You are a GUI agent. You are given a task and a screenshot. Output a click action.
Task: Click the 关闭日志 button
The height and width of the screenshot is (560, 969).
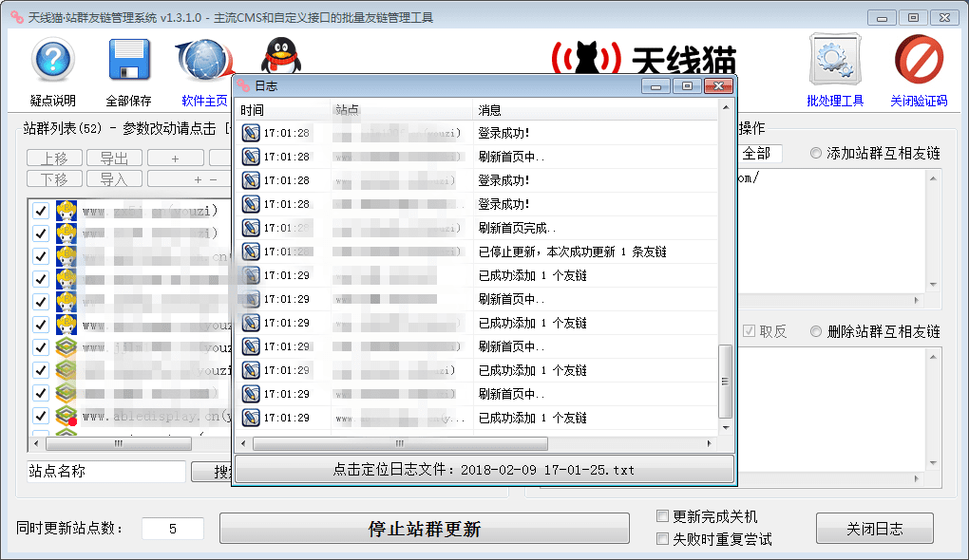click(x=874, y=529)
